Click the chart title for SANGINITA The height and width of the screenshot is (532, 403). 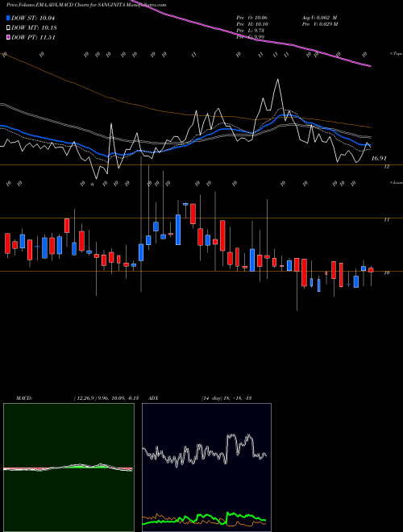[x=86, y=5]
